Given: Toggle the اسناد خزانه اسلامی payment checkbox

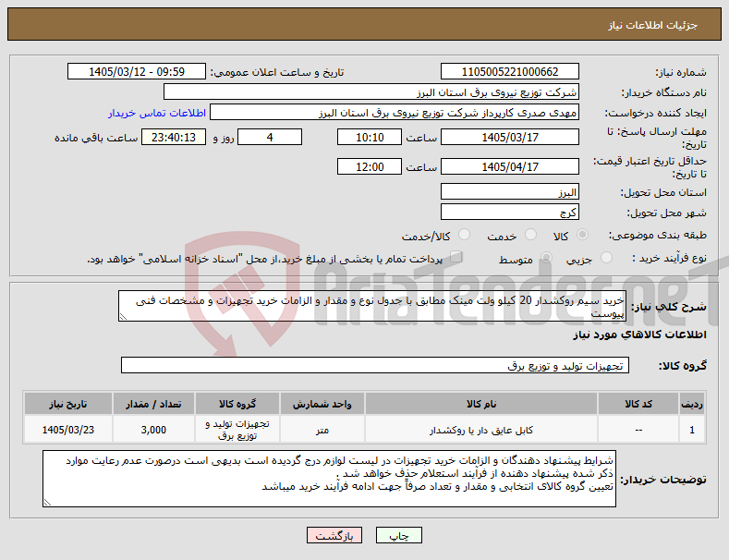Looking at the screenshot, I should (456, 257).
